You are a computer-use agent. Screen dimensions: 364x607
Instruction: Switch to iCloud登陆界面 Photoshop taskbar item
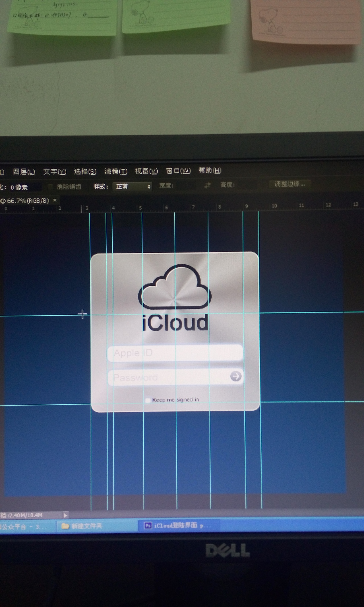(x=179, y=525)
